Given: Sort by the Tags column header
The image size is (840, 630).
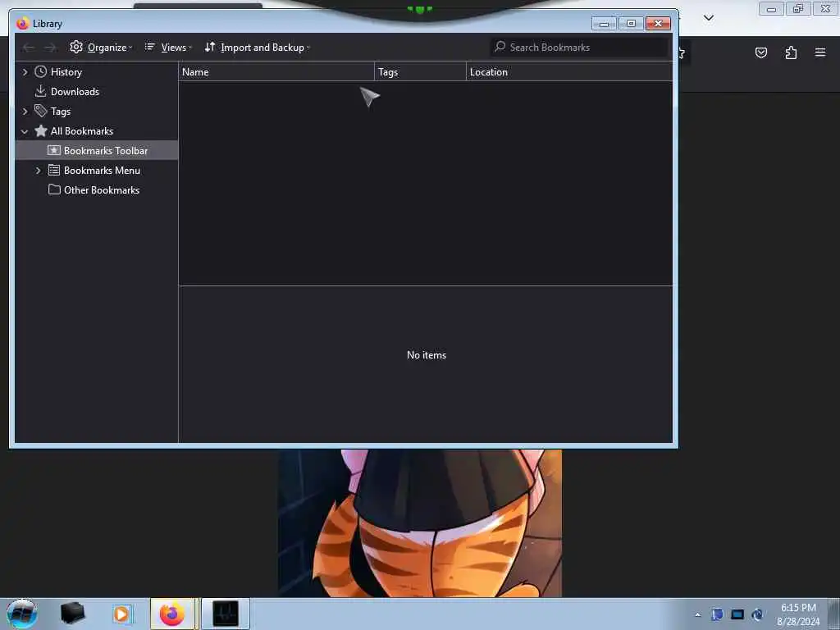Looking at the screenshot, I should [x=420, y=72].
